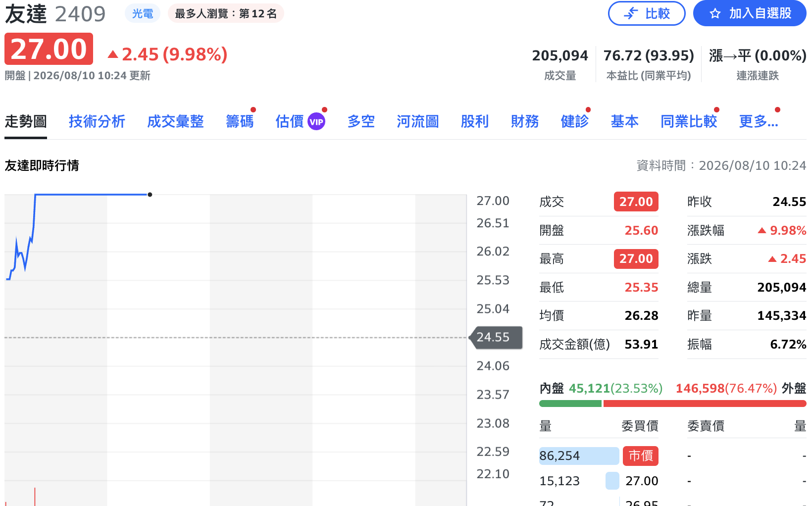812x506 pixels.
Task: Click the purple VIP badge next to 估價
Action: [x=316, y=121]
